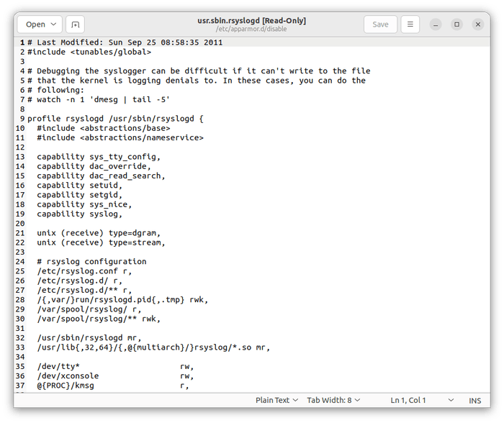Click 'capability setuid,' line
The height and width of the screenshot is (423, 504).
coord(80,186)
